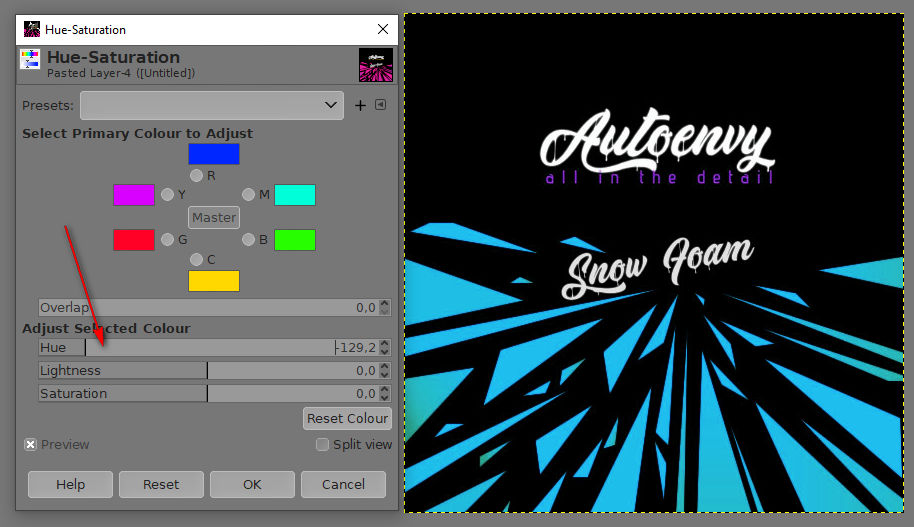
Task: Click the Hue-Saturation tool icon in header
Action: click(x=30, y=59)
